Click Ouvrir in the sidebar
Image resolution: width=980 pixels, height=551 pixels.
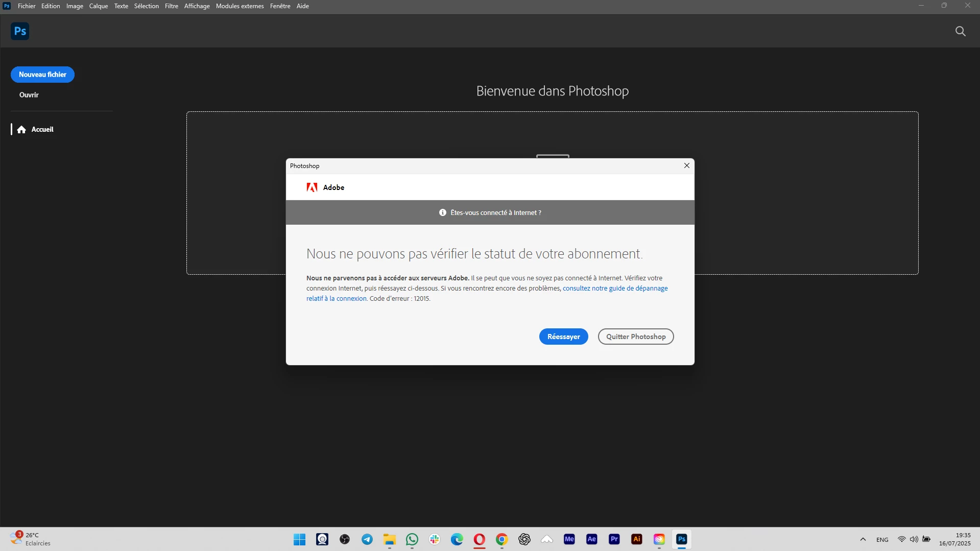[x=29, y=95]
